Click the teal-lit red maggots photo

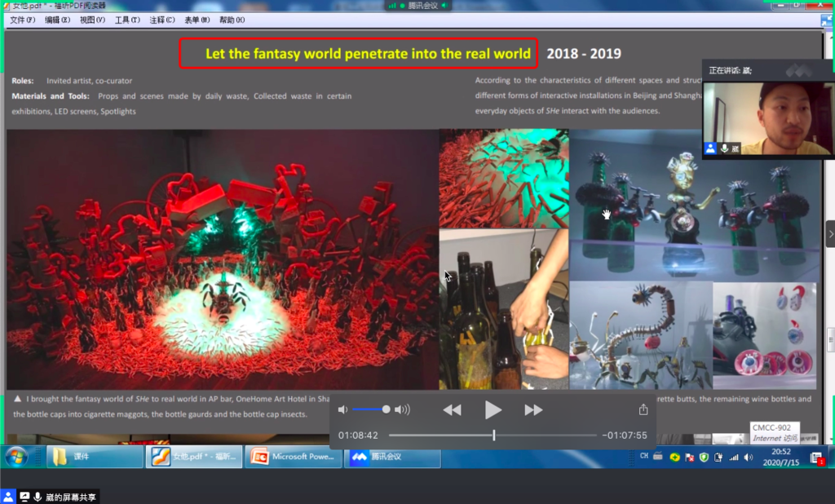point(504,179)
